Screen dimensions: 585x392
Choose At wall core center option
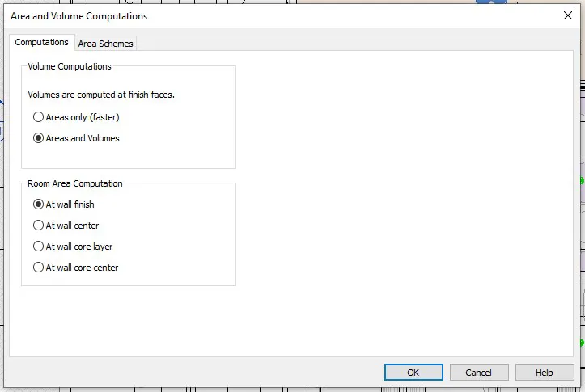coord(38,268)
